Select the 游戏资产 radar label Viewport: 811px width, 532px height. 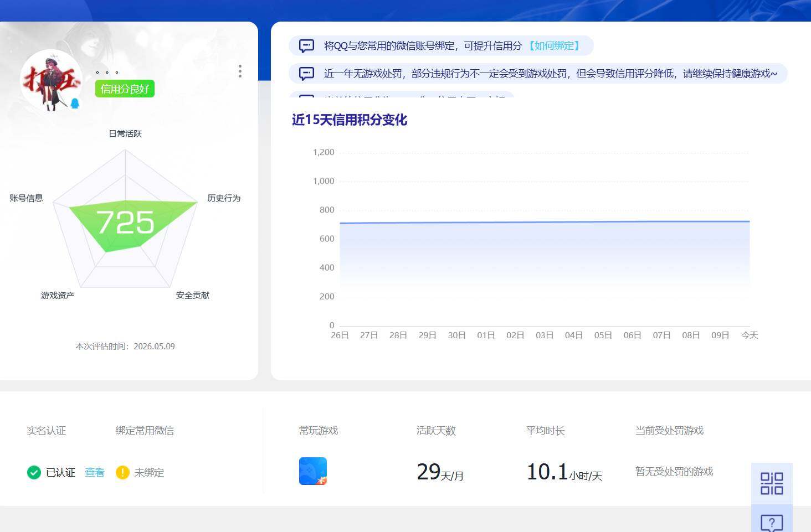coord(58,295)
